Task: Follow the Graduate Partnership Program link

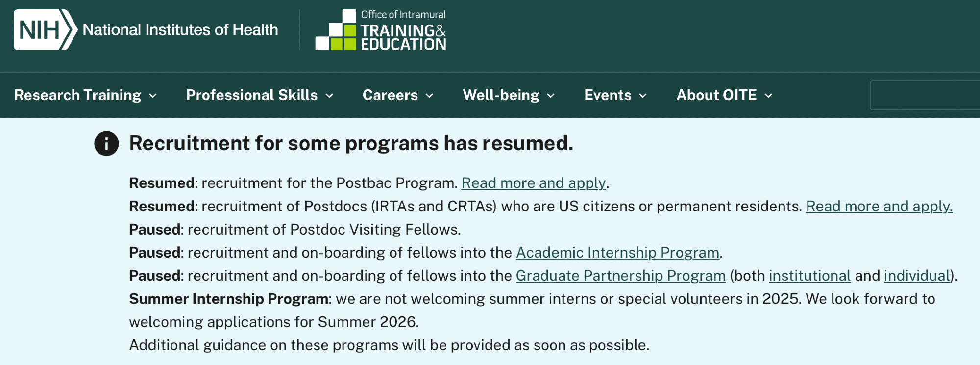Action: [x=620, y=276]
